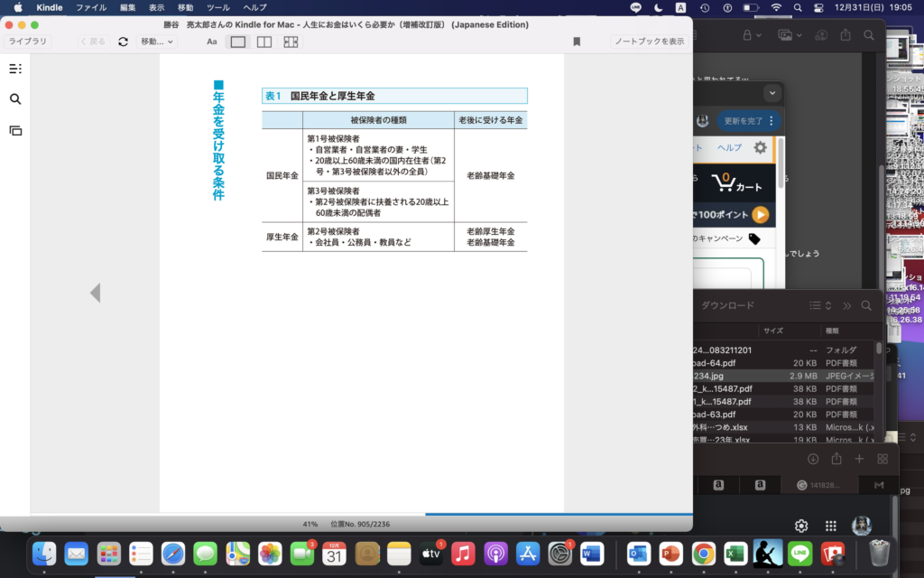This screenshot has width=924, height=578.
Task: Open the ツール menu in the menu bar
Action: [x=217, y=7]
